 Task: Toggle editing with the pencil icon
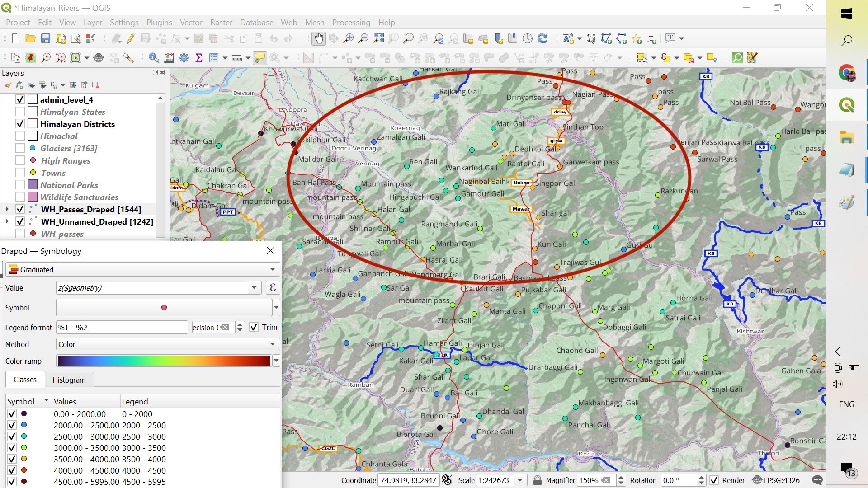click(131, 38)
